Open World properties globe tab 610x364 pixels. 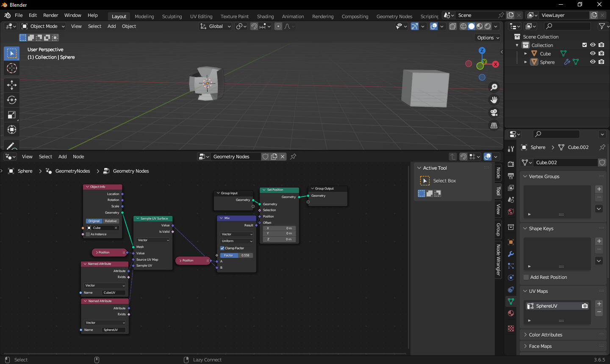click(x=511, y=212)
